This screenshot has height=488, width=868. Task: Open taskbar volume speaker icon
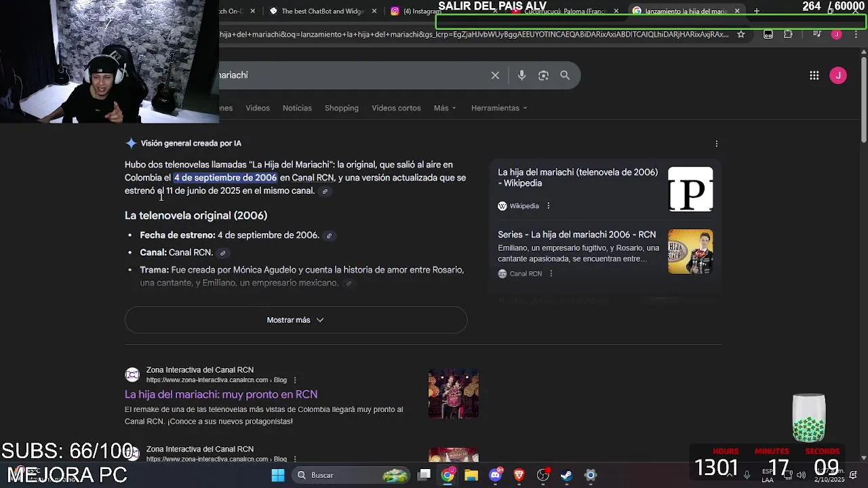click(801, 475)
